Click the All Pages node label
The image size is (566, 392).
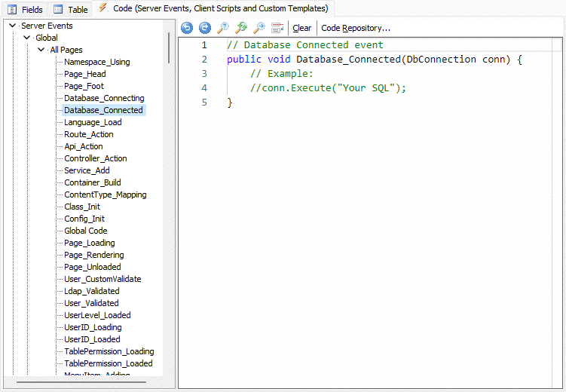point(66,50)
